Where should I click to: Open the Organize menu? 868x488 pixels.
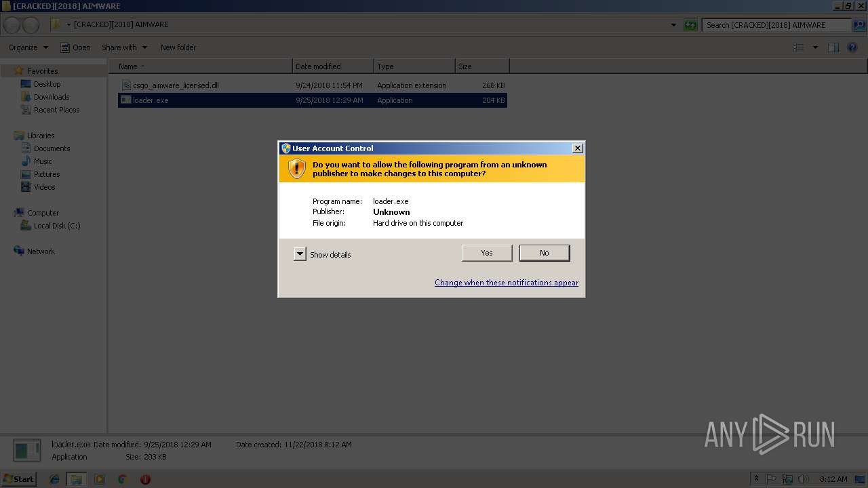click(28, 47)
